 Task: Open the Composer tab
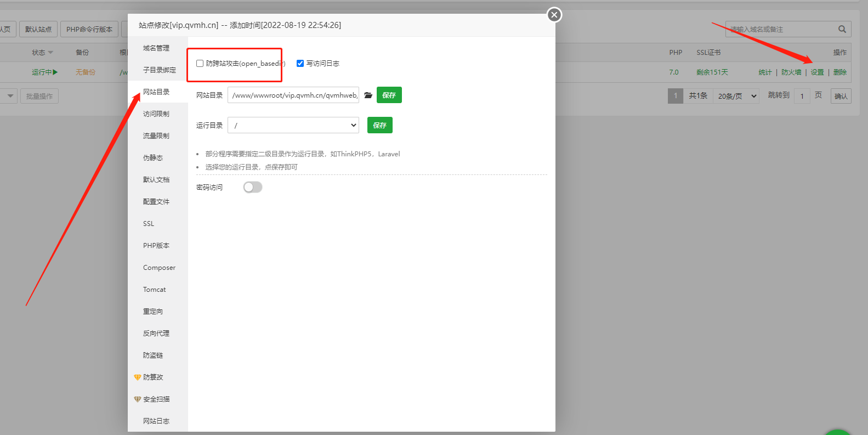coord(158,268)
